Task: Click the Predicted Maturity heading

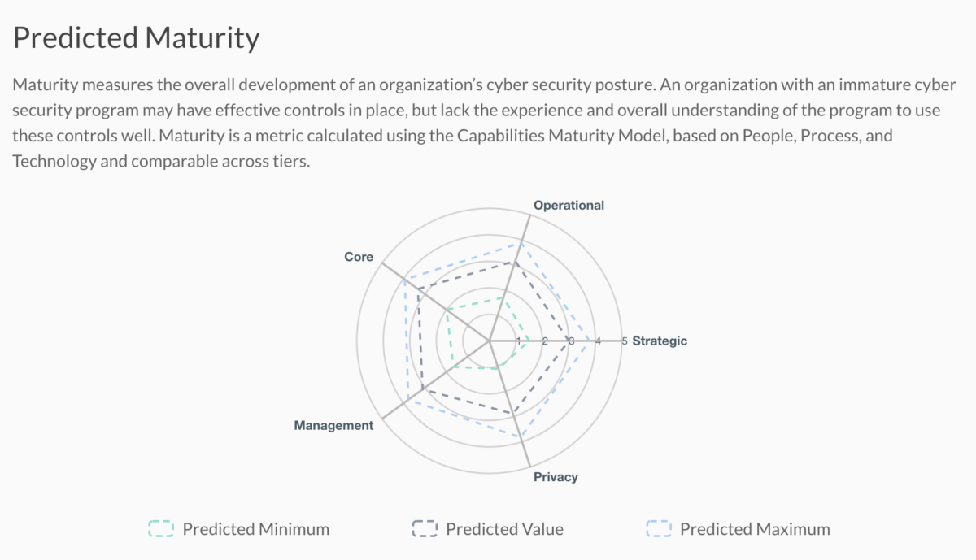Action: point(137,37)
